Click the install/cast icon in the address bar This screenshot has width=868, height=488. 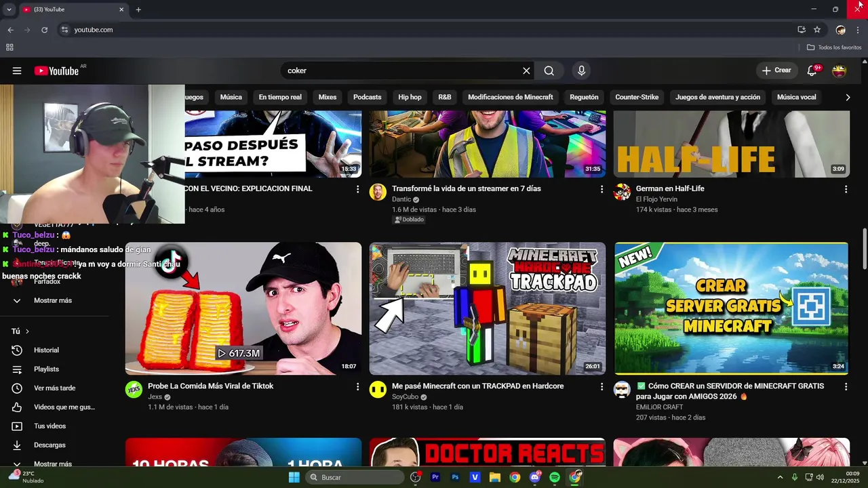click(802, 30)
